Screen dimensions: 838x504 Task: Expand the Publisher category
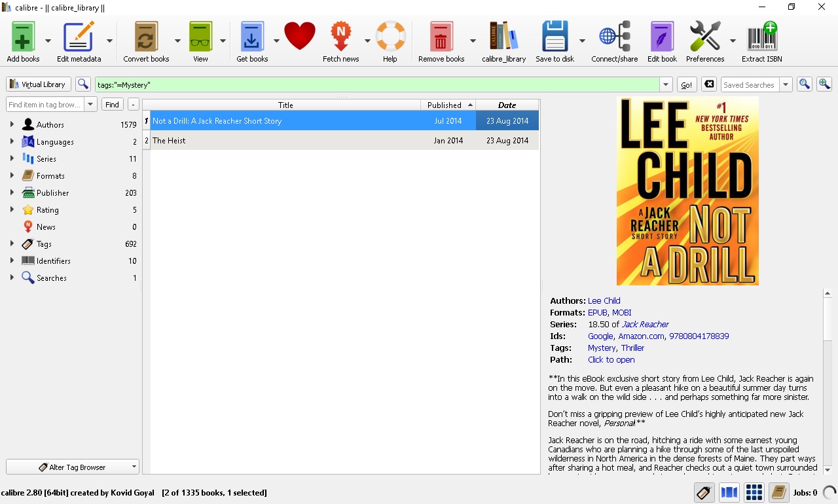[12, 192]
